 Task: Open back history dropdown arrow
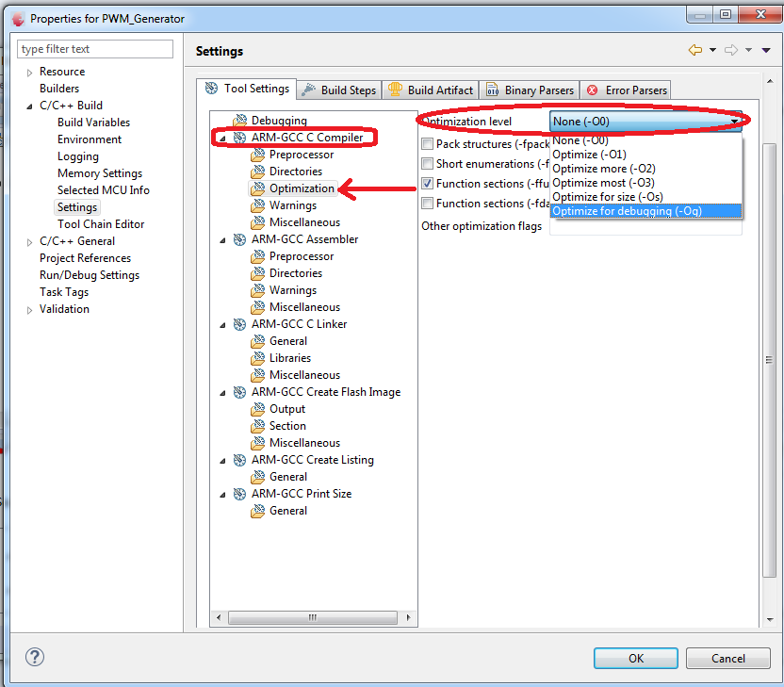(712, 50)
